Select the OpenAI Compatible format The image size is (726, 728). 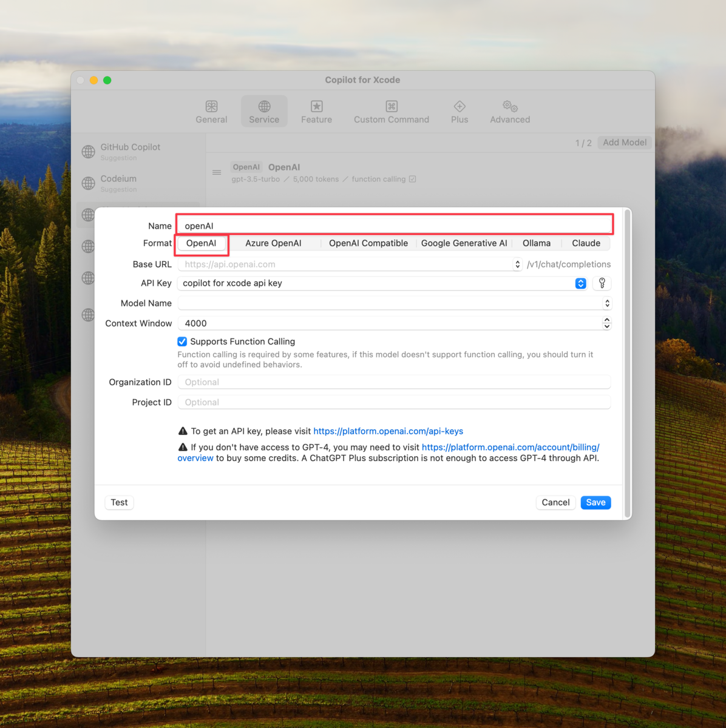(x=368, y=243)
